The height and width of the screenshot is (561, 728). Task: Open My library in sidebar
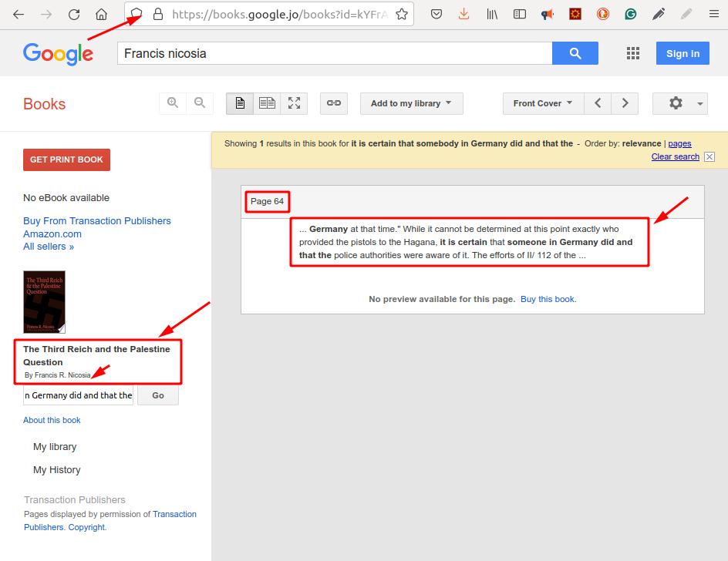tap(55, 447)
